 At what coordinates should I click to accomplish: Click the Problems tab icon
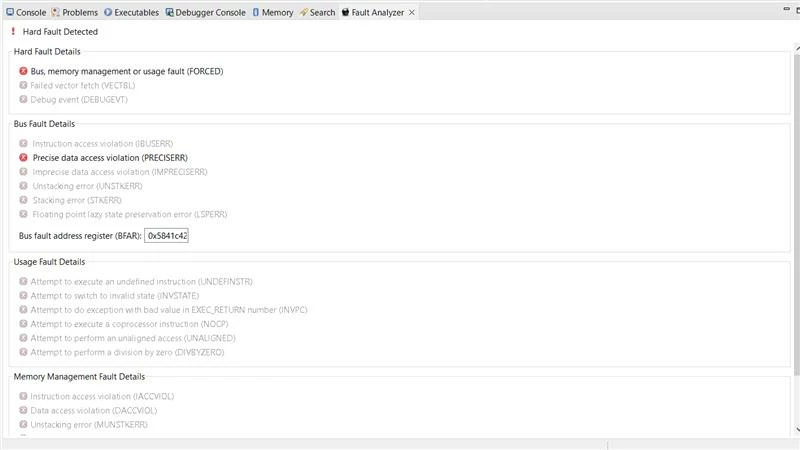pyautogui.click(x=55, y=12)
